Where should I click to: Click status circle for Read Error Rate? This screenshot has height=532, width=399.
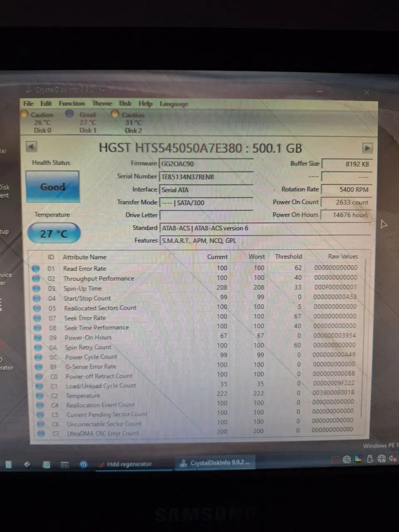click(x=36, y=268)
